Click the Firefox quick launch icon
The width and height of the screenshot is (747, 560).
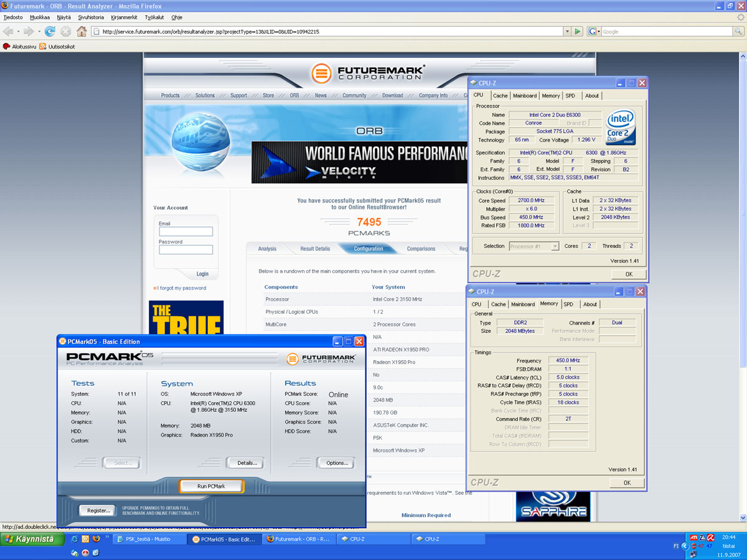pyautogui.click(x=96, y=539)
